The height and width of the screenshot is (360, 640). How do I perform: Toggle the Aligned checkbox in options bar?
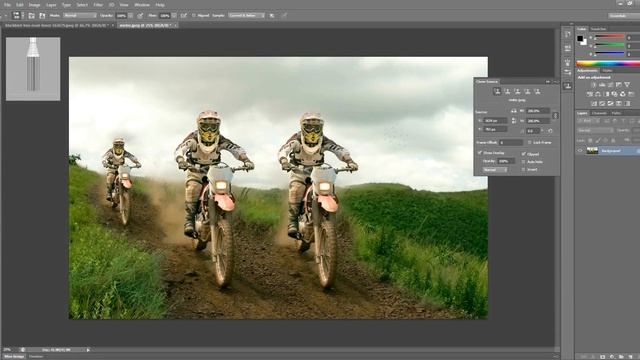click(194, 16)
